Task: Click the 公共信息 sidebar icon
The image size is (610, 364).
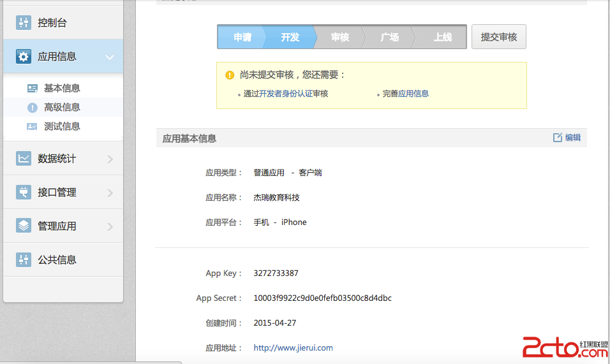Action: coord(24,260)
